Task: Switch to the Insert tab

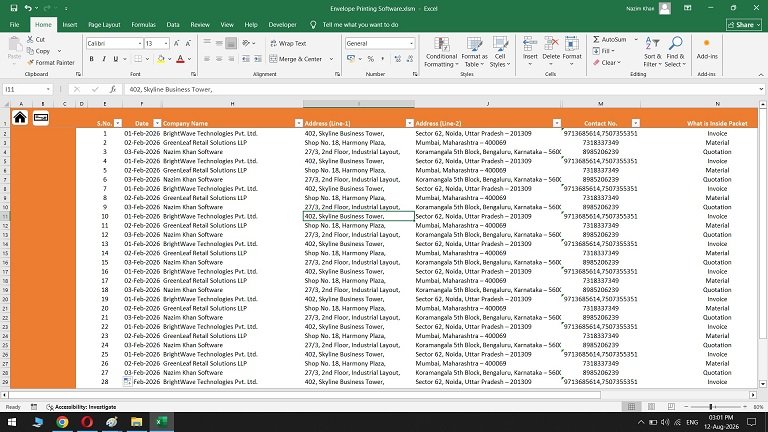Action: point(70,24)
